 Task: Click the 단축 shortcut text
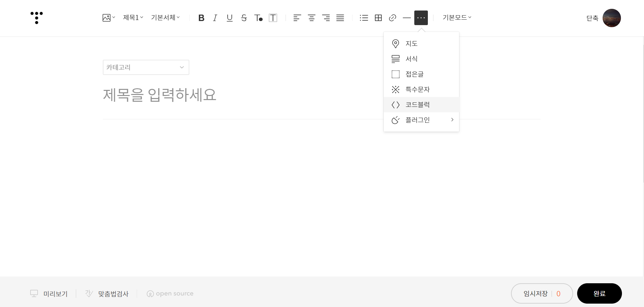[x=592, y=18]
